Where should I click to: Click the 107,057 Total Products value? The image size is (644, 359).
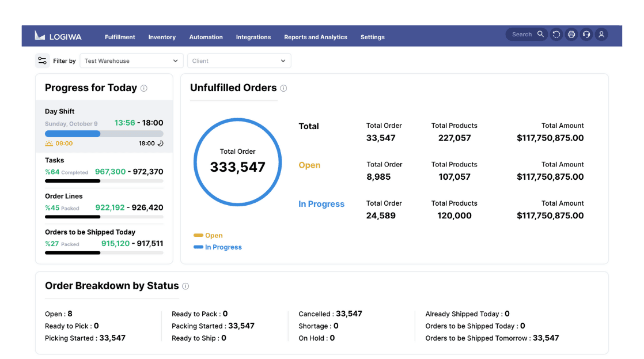coord(454,177)
